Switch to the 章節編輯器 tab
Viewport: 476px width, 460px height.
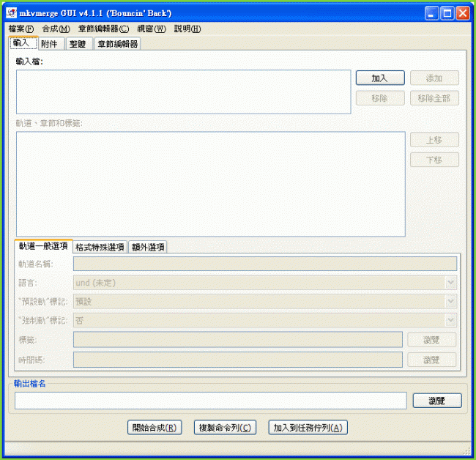(x=117, y=44)
